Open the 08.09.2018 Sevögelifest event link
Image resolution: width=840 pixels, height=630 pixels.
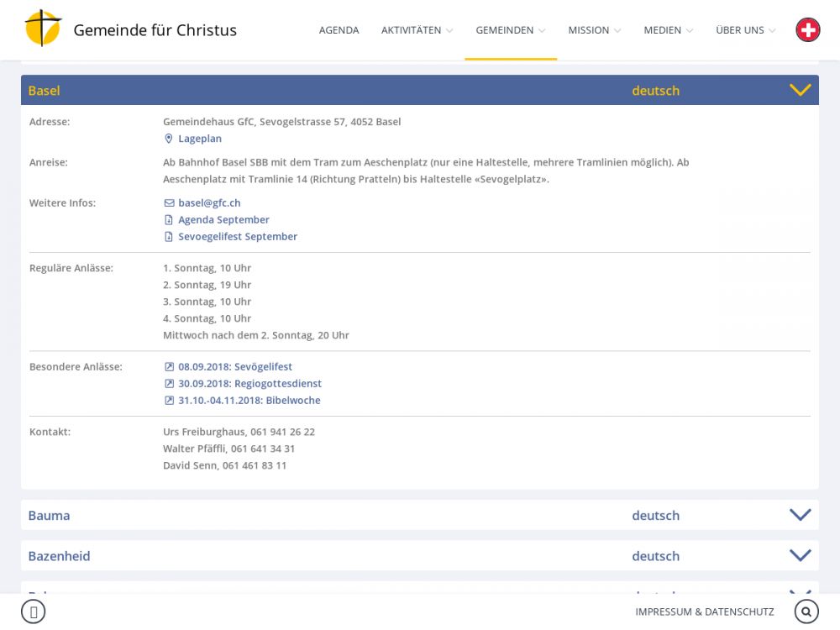[x=234, y=367]
